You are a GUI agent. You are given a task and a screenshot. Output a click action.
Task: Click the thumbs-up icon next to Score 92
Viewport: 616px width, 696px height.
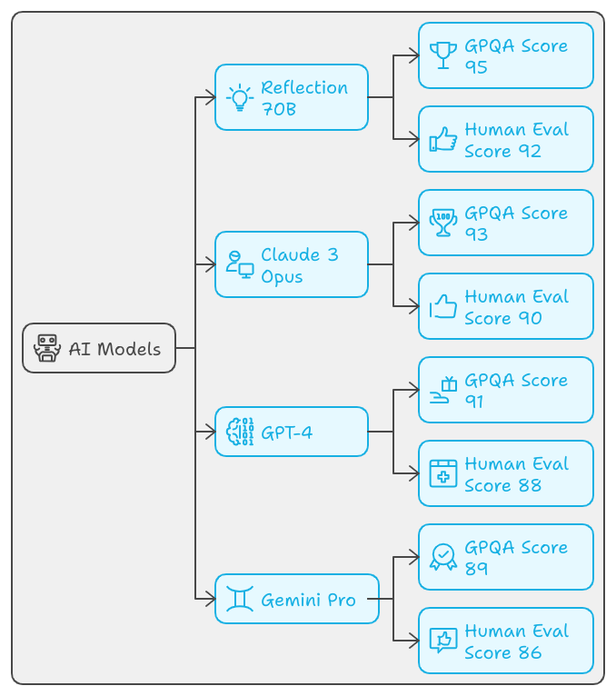[x=442, y=139]
